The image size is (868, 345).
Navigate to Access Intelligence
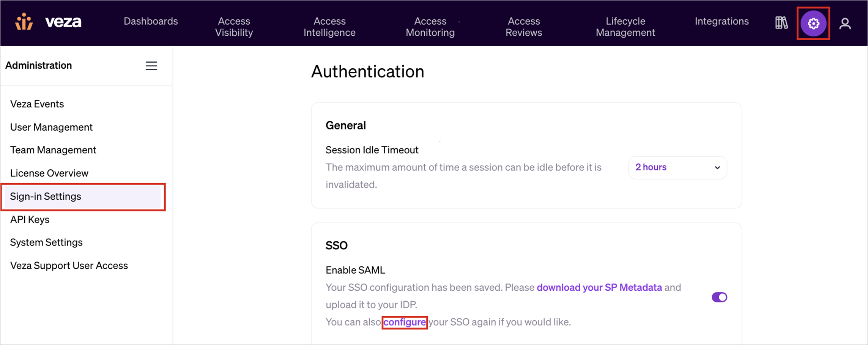(329, 27)
